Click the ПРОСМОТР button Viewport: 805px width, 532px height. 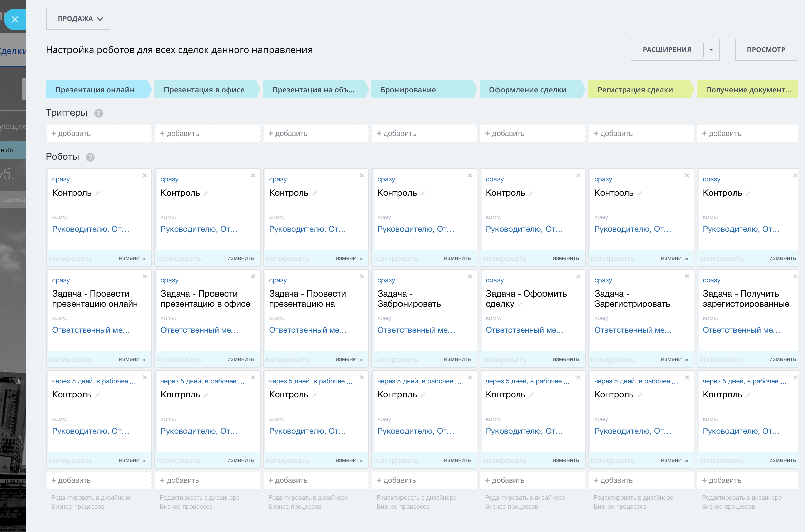[766, 50]
